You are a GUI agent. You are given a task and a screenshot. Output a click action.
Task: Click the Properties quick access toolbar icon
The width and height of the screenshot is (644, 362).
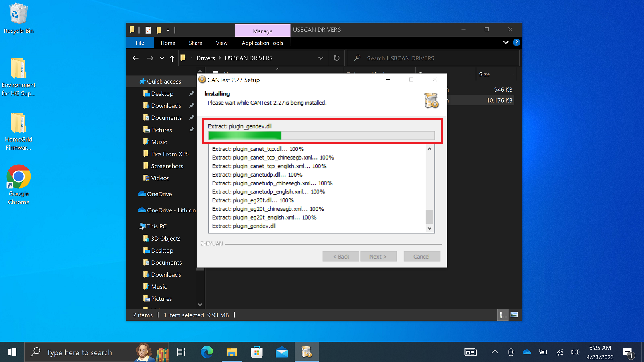pyautogui.click(x=148, y=30)
